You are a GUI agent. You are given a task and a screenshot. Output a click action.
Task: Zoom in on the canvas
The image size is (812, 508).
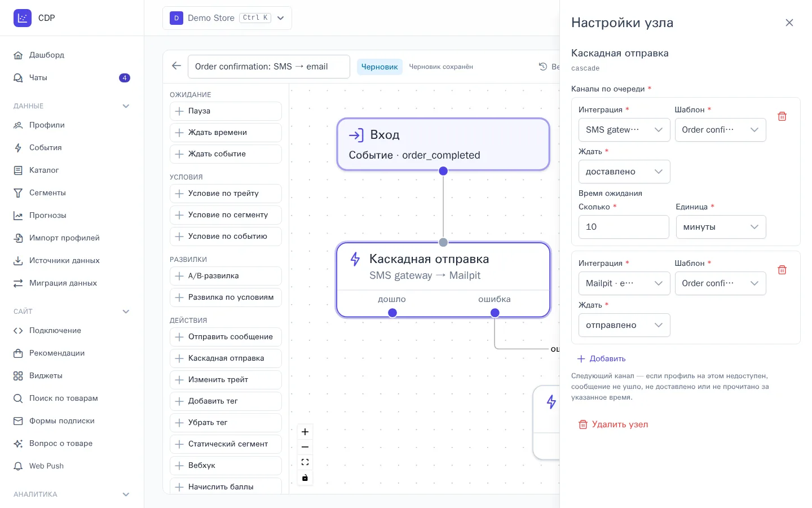(x=305, y=432)
